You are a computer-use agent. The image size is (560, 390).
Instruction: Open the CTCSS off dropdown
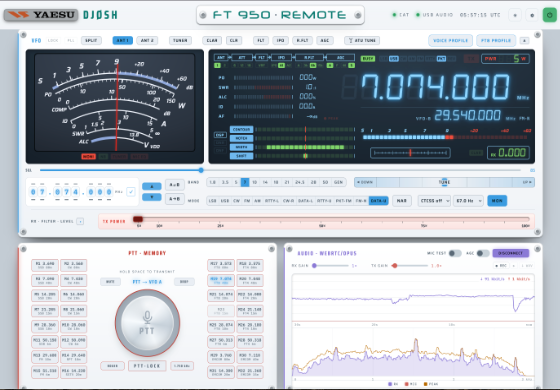pyautogui.click(x=434, y=201)
